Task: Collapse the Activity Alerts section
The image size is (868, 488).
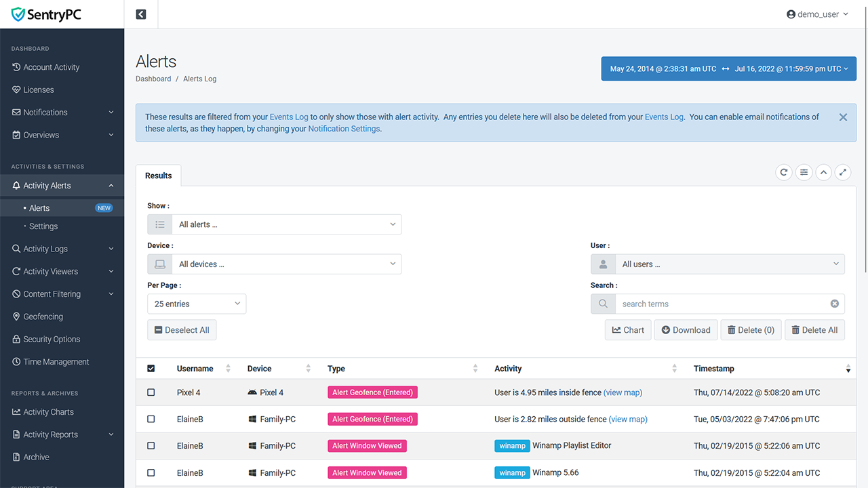Action: [62, 186]
